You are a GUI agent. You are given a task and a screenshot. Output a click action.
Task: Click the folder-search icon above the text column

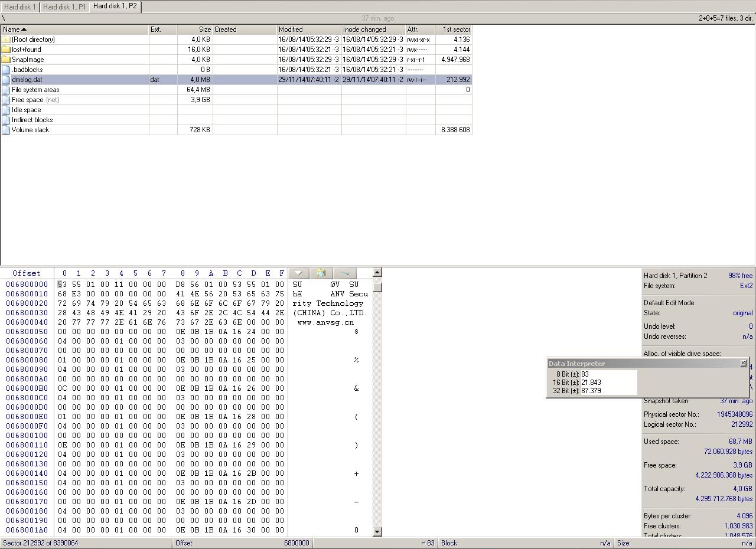pyautogui.click(x=321, y=273)
